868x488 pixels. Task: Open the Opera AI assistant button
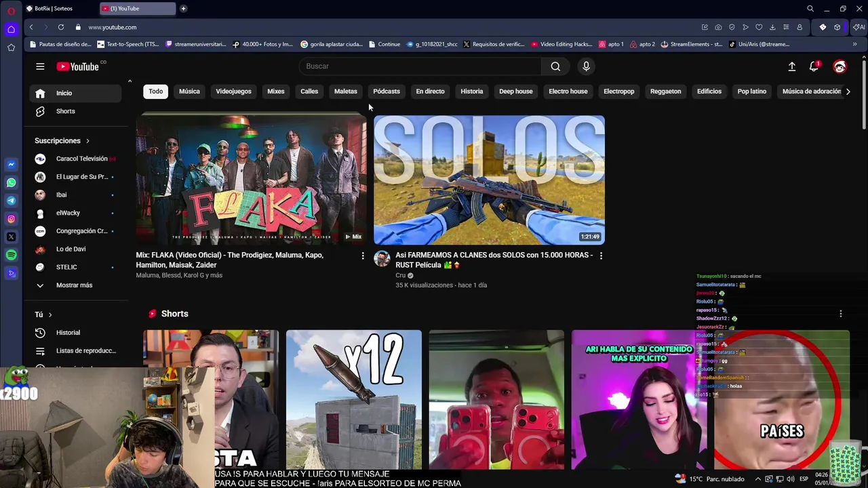(859, 27)
